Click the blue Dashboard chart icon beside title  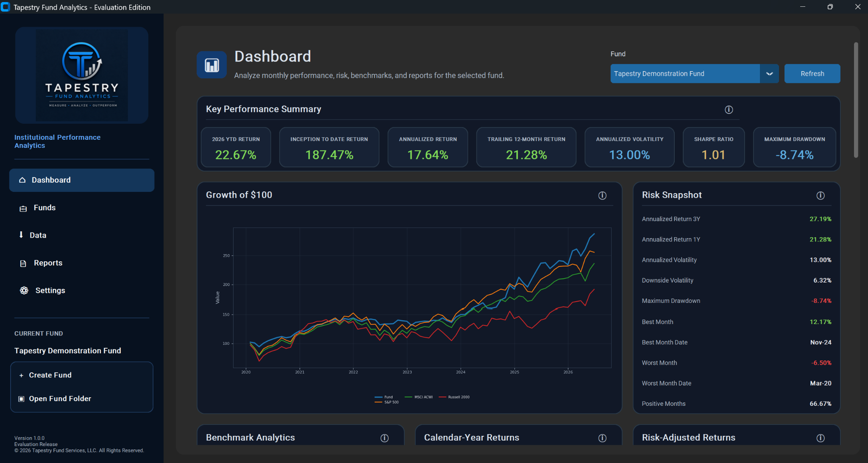211,65
